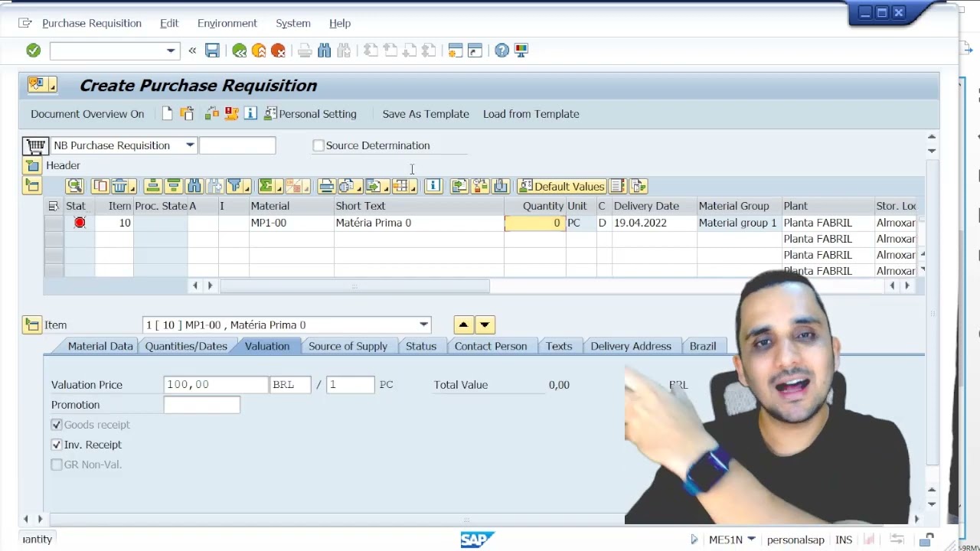Click the blue info icon beside Personal Setting
Image resolution: width=980 pixels, height=551 pixels.
(250, 114)
